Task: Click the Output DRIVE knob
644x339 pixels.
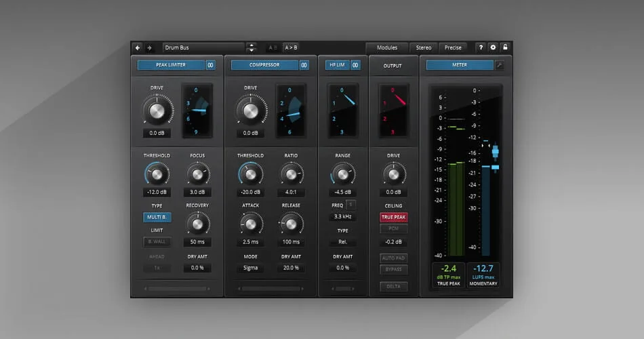Action: pyautogui.click(x=393, y=175)
